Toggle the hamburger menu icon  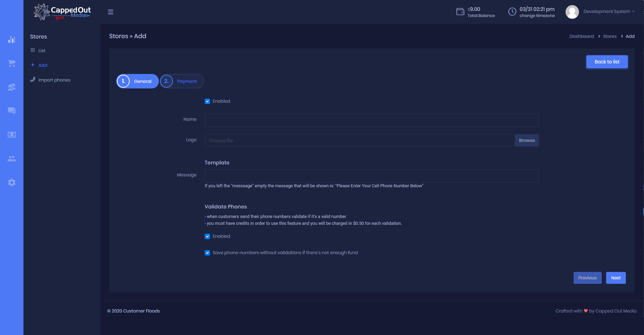(111, 12)
